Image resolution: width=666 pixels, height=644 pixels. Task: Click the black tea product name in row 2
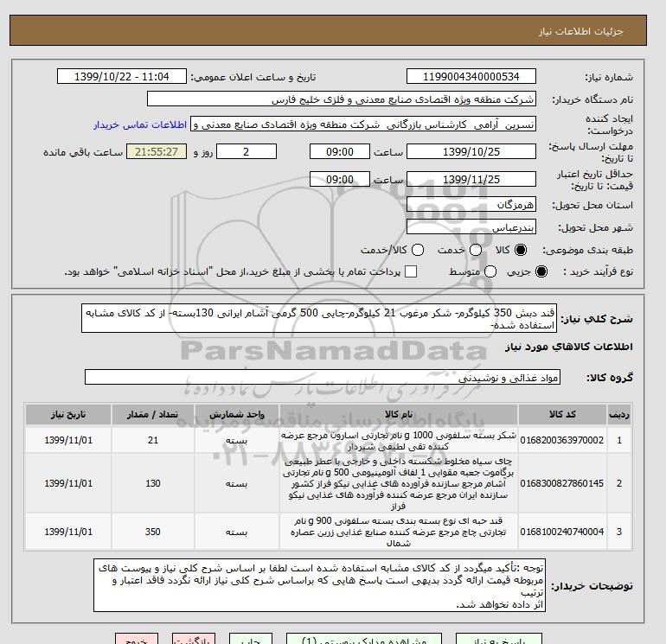(399, 483)
